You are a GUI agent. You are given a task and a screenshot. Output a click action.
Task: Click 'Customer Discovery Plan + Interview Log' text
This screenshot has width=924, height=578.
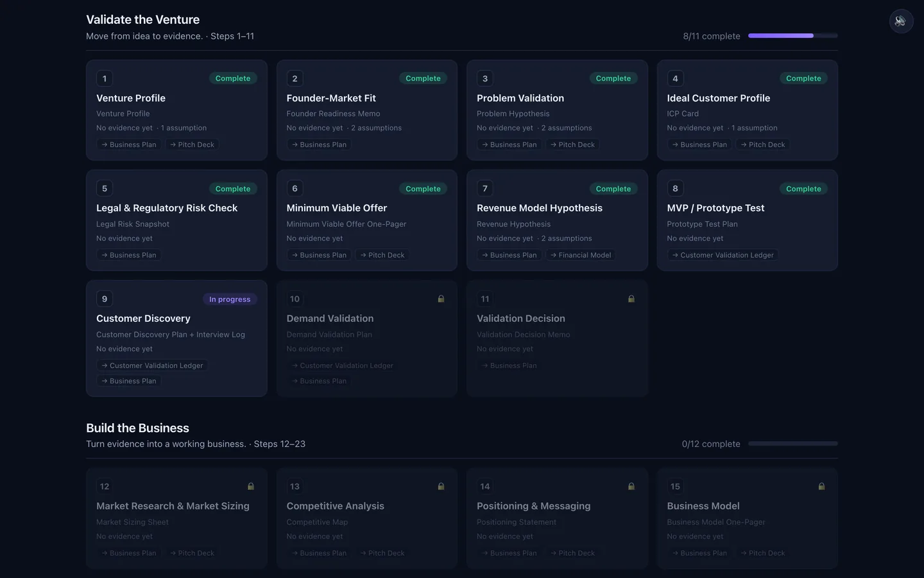171,335
